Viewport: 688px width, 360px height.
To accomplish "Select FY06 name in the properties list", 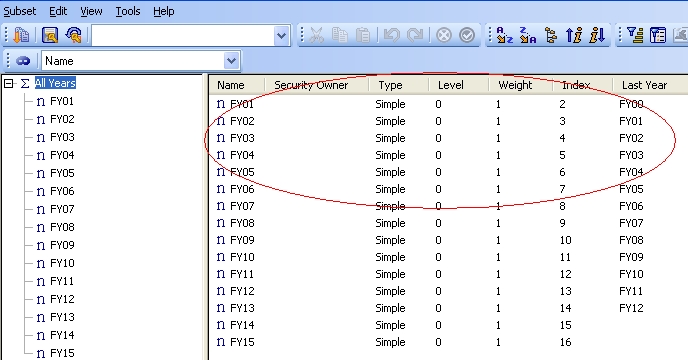I will click(x=242, y=189).
